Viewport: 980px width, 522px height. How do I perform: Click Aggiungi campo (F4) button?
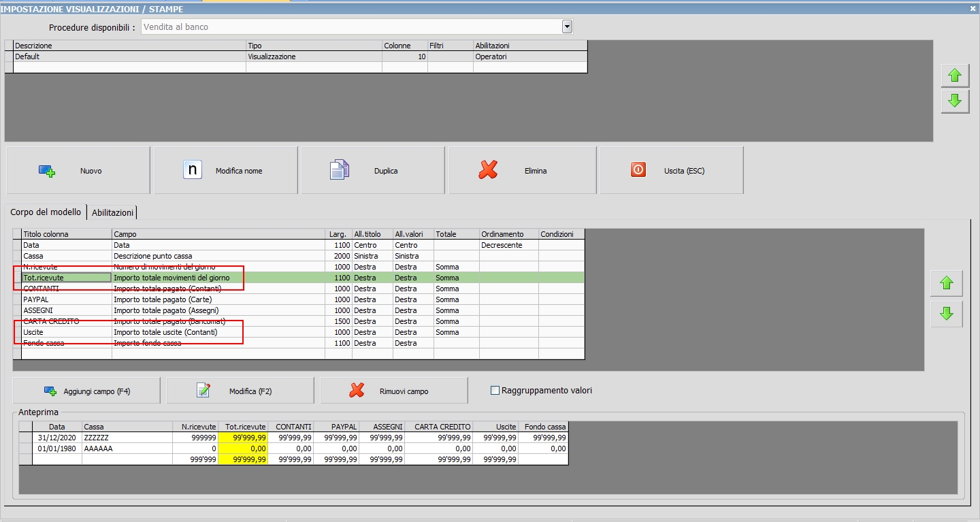point(86,391)
